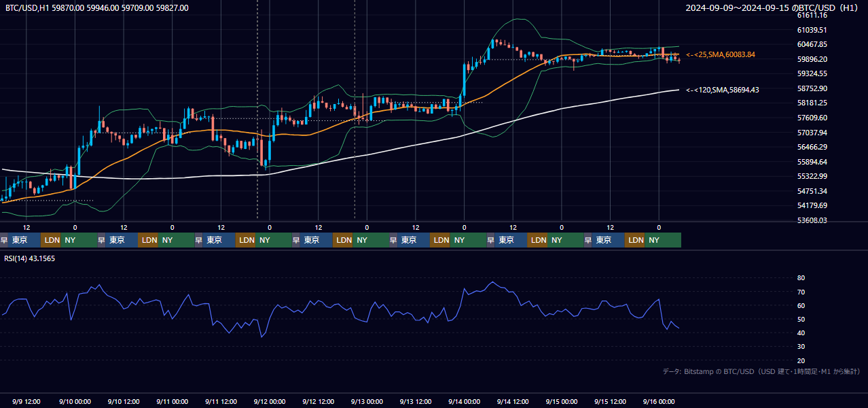Viewport: 868px width, 408px height.
Task: Click RSI scale level 80
Action: coord(801,278)
